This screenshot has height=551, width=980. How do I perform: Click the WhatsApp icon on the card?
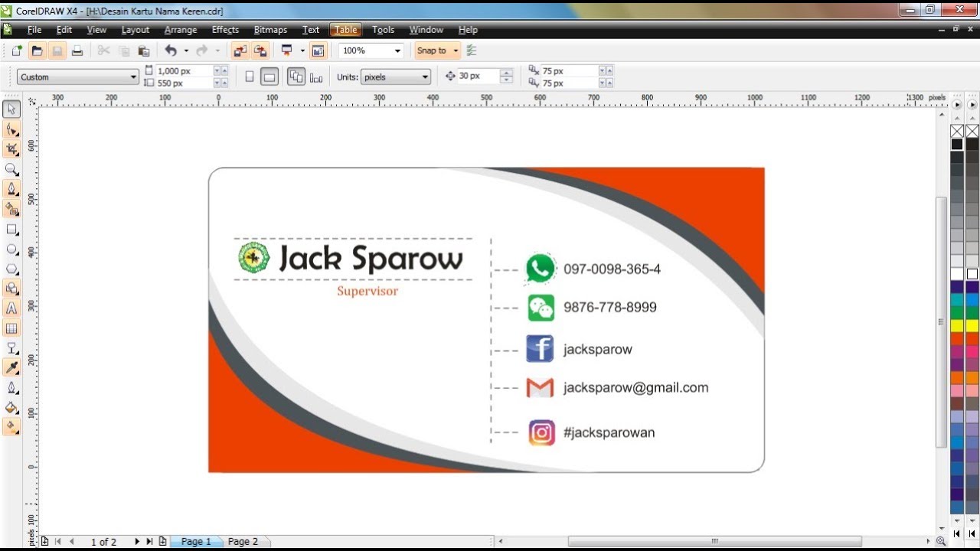click(x=541, y=269)
